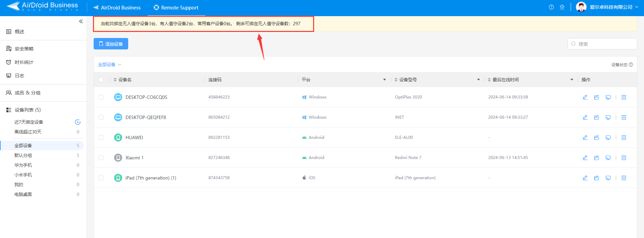Open file transfer for HUAWEI device
Viewport: 644px width, 238px height.
click(x=596, y=137)
